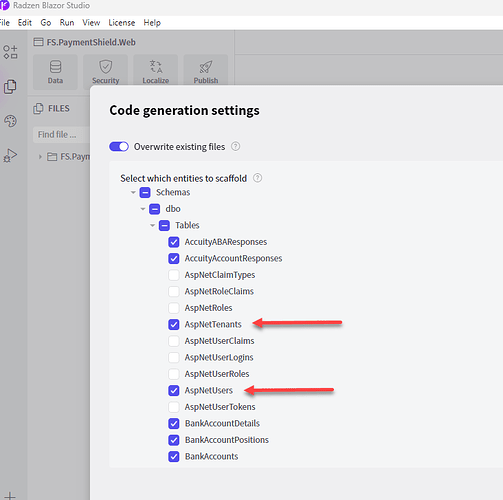Viewport: 503px width, 500px height.
Task: Click help icon beside Overwrite existing files
Action: (235, 146)
